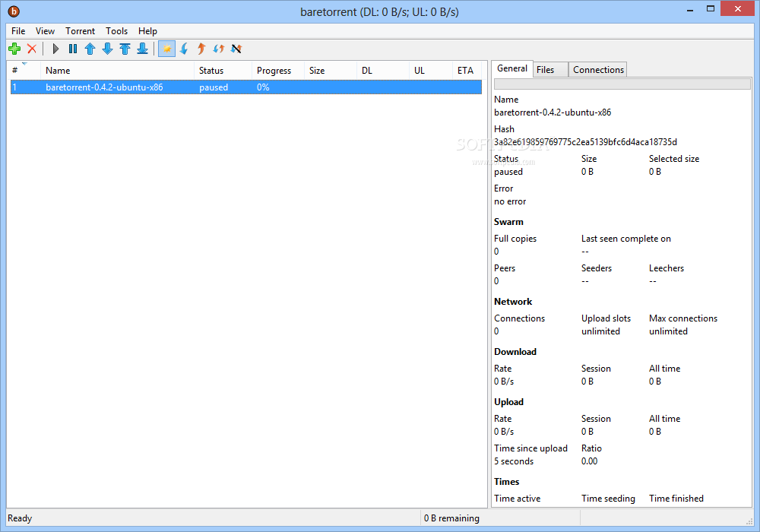
Task: Click the window resize grip in the status bar corner
Action: pos(749,521)
